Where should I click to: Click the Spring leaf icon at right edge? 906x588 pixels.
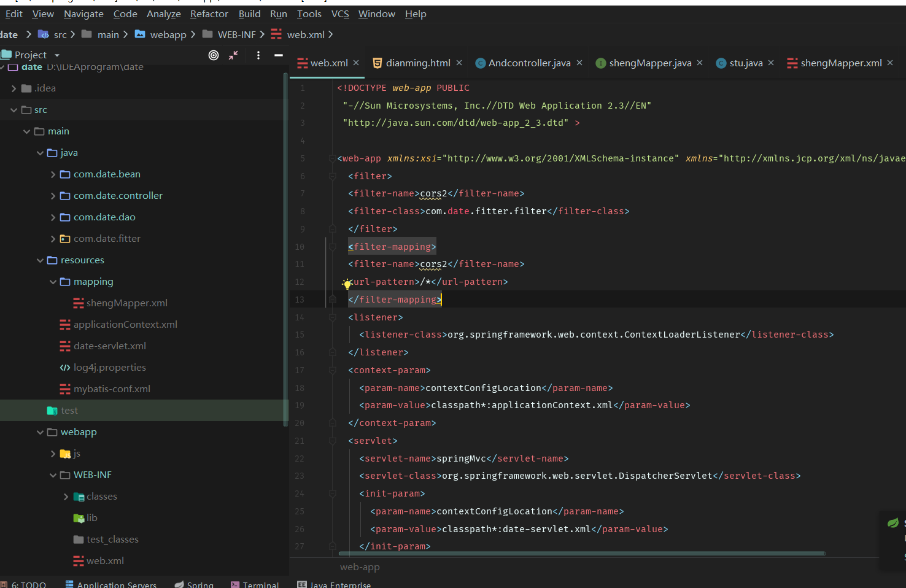[x=892, y=523]
